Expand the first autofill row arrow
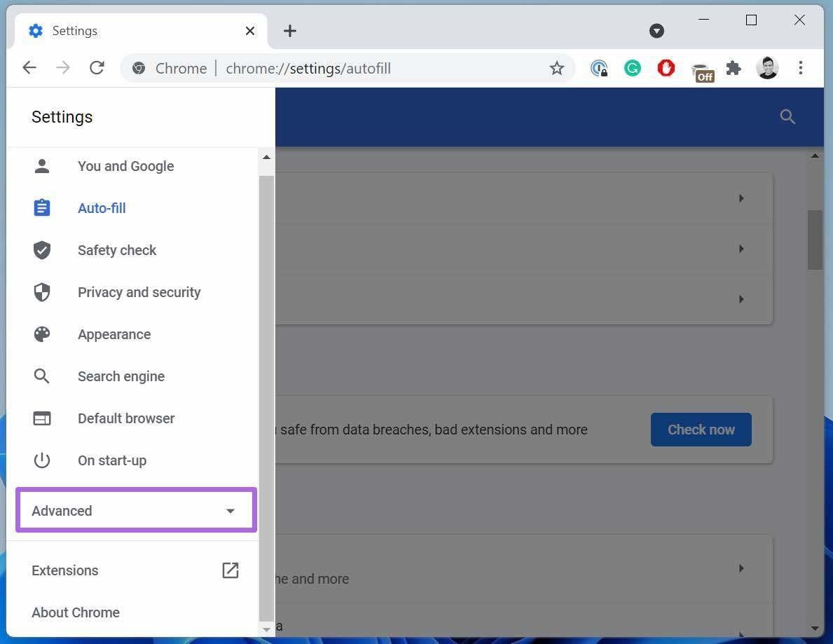 [x=741, y=198]
